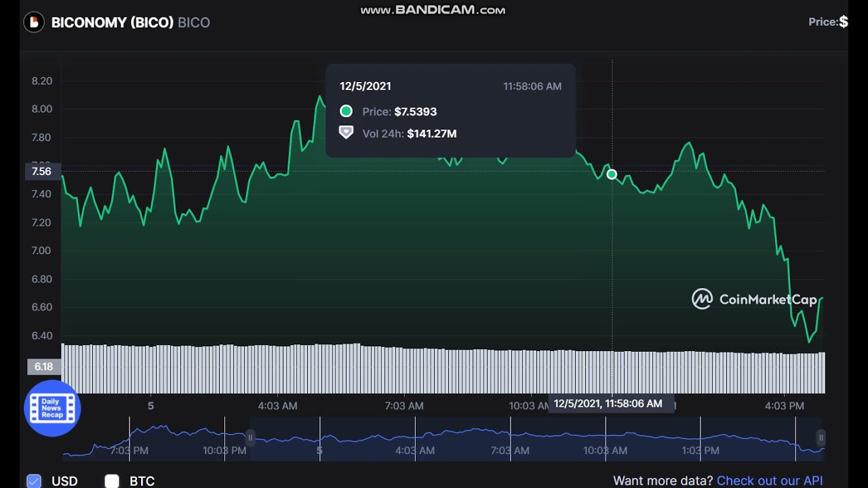Click the 7.20 y-axis label
This screenshot has width=868, height=488.
pyautogui.click(x=42, y=222)
